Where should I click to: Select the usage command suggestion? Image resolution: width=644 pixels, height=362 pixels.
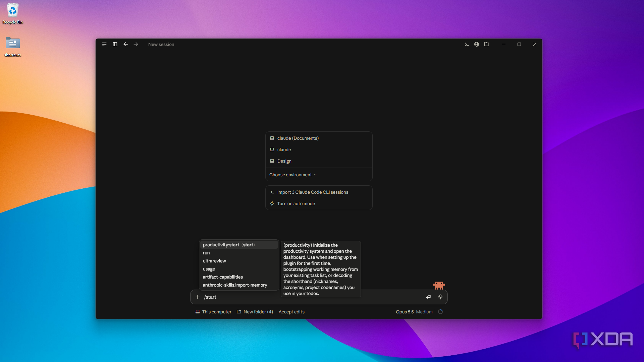pyautogui.click(x=239, y=269)
